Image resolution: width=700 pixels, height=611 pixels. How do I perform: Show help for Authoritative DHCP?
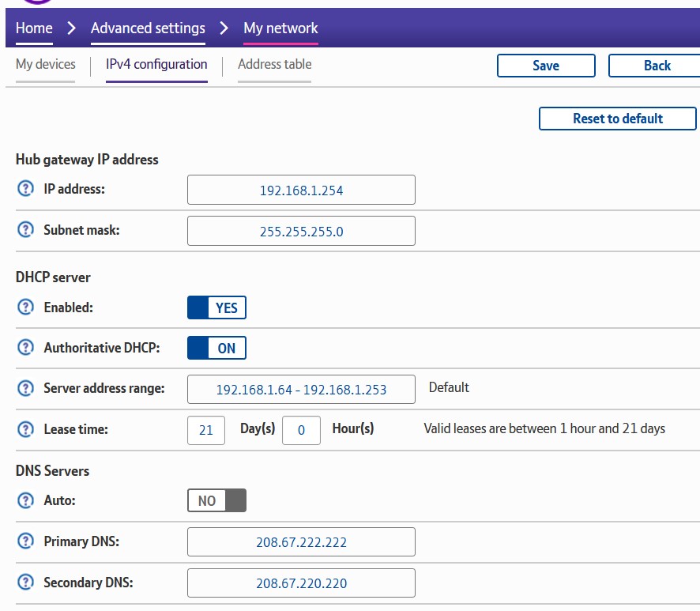26,347
